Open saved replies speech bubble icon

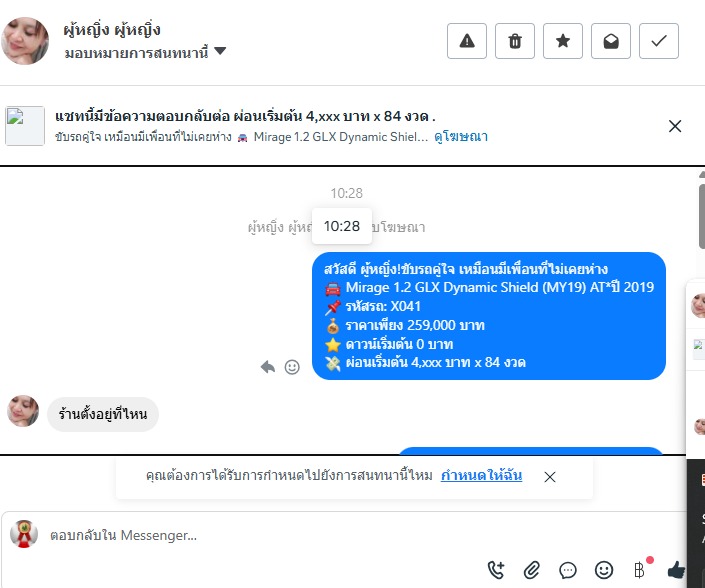[x=568, y=570]
